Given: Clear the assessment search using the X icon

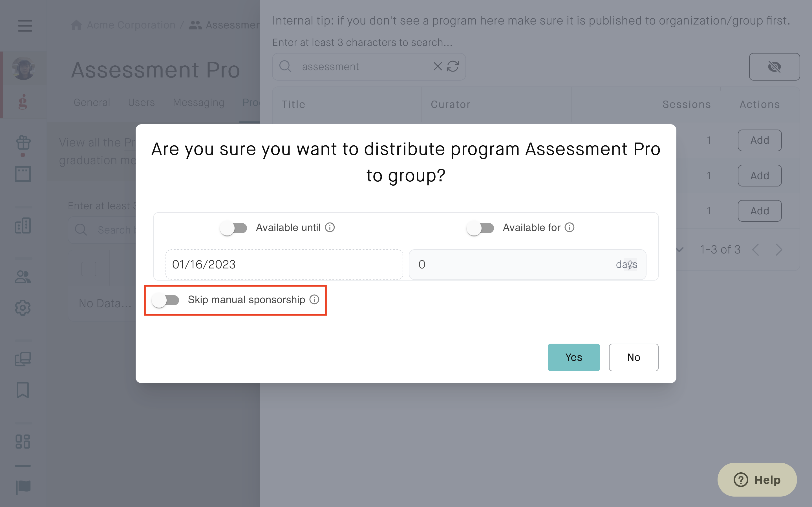Looking at the screenshot, I should pos(437,66).
